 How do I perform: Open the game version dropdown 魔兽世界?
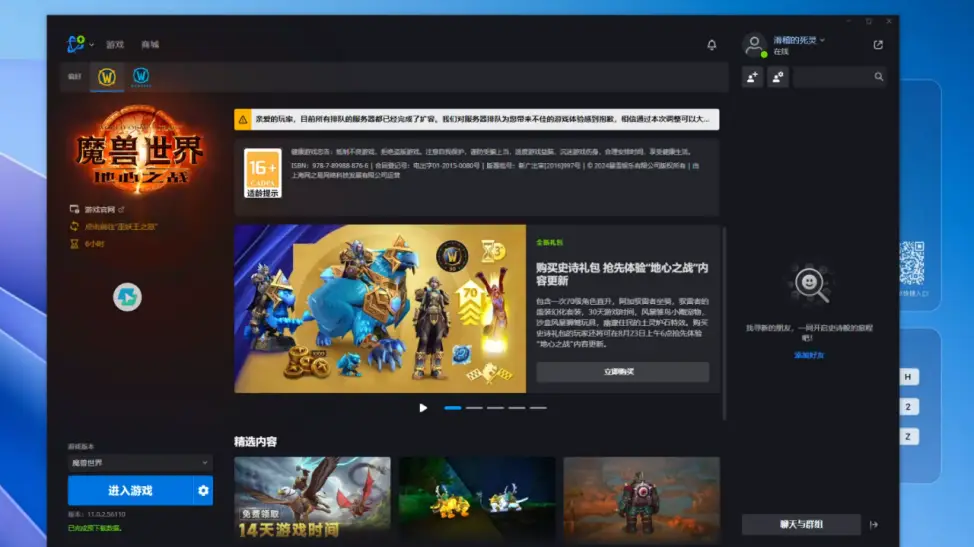[x=140, y=463]
